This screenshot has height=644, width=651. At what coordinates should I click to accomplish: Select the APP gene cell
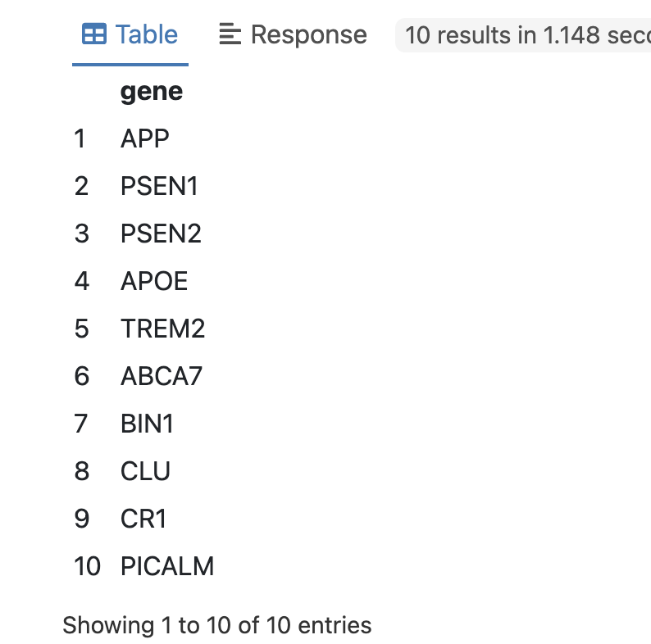(145, 138)
